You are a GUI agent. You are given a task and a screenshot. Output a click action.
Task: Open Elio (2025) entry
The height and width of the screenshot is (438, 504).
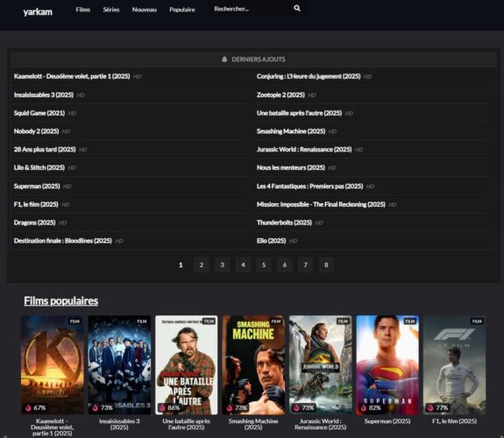272,241
